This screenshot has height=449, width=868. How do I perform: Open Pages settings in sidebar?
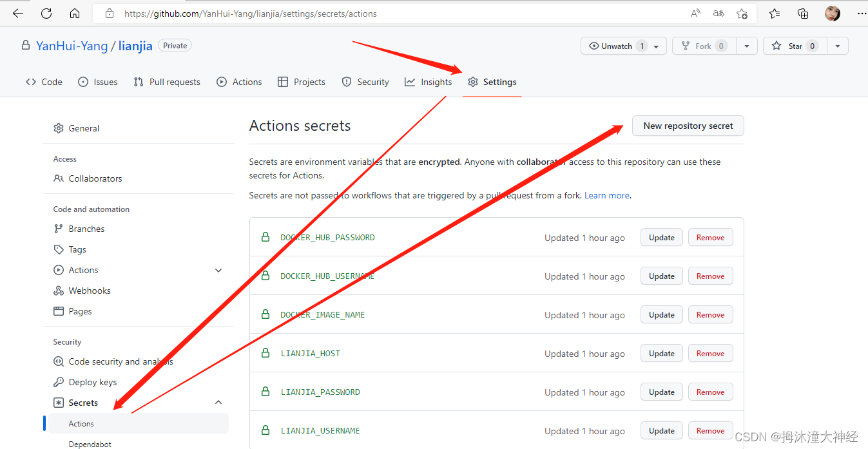(x=72, y=311)
